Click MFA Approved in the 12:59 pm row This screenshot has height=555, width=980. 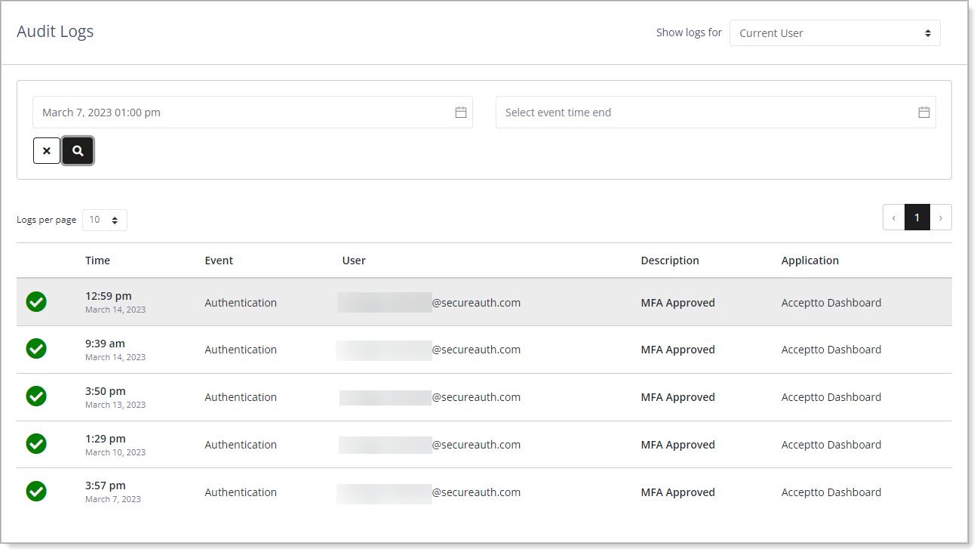(677, 303)
